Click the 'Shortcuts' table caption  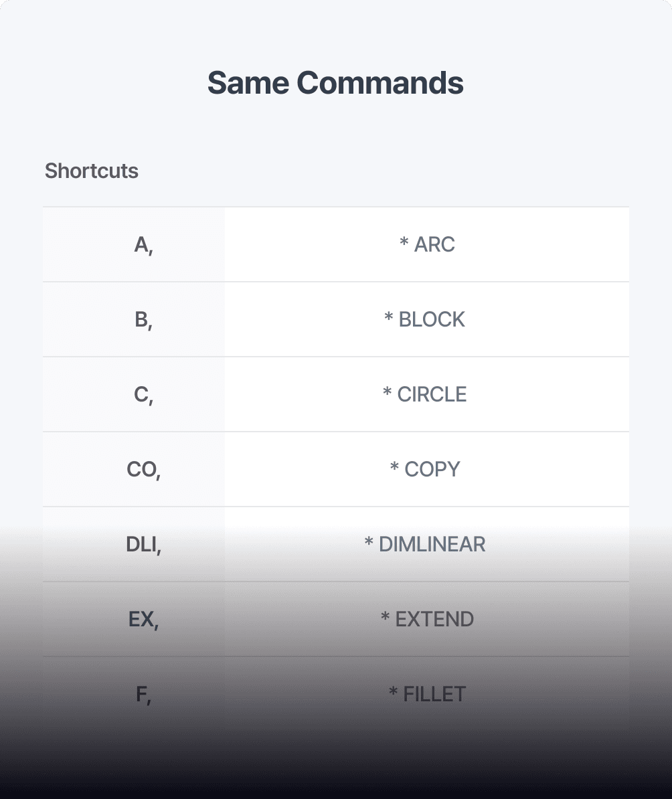[91, 171]
